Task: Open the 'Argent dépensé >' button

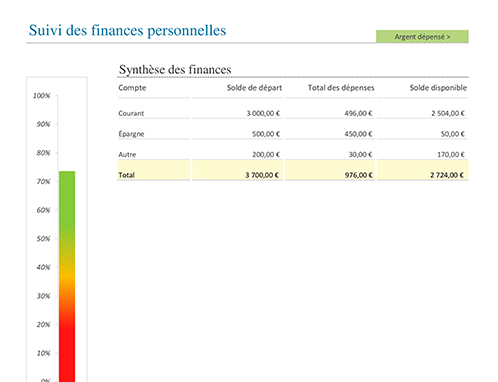Action: (422, 36)
